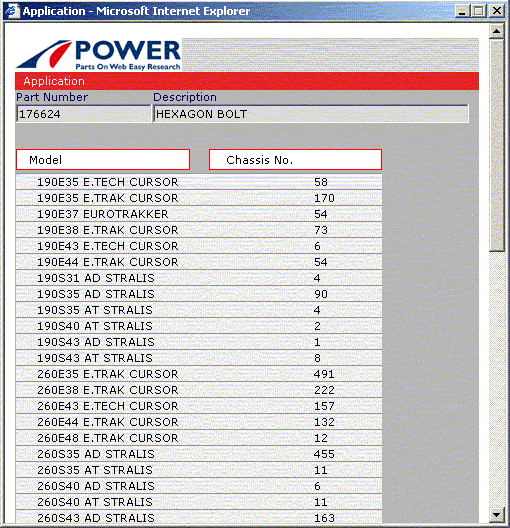The height and width of the screenshot is (528, 510).
Task: Click the Chassis No. column header
Action: (295, 160)
